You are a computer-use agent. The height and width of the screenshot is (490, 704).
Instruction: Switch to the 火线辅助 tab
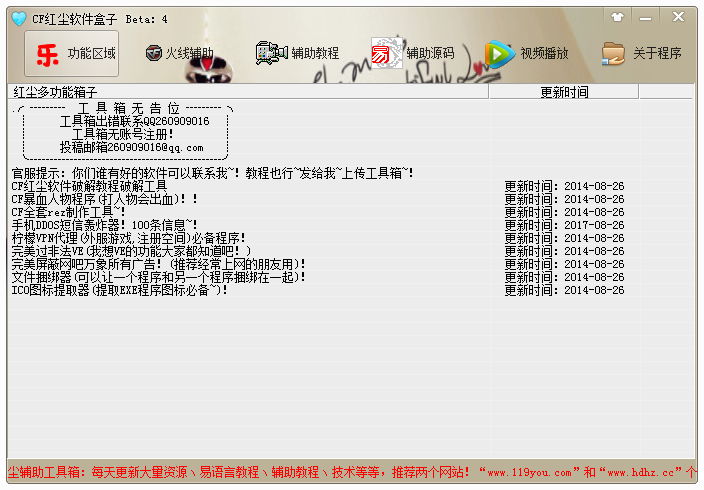tap(180, 53)
